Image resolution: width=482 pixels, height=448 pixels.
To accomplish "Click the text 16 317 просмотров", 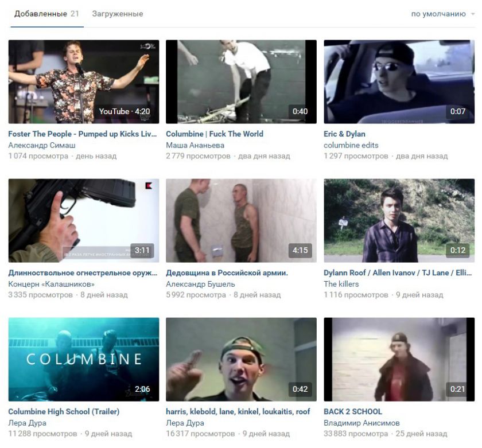I will point(200,434).
